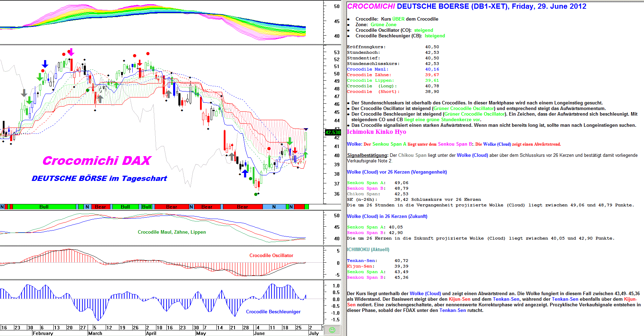Click the Crocodile Oscillator chart label
Viewport: 644px width, 336px height.
click(271, 255)
